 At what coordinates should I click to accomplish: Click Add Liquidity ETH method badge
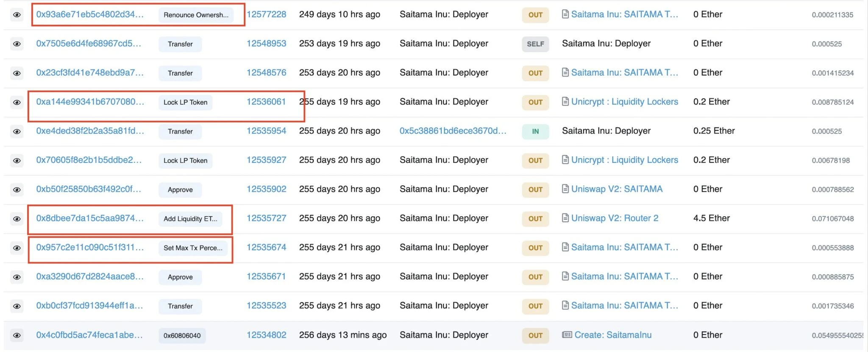190,219
